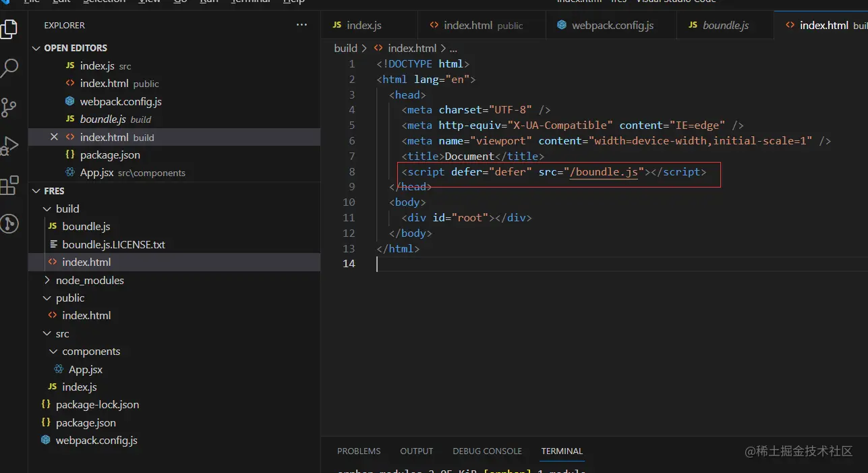Click the build breadcrumb segment
Image resolution: width=868 pixels, height=473 pixels.
(x=345, y=48)
